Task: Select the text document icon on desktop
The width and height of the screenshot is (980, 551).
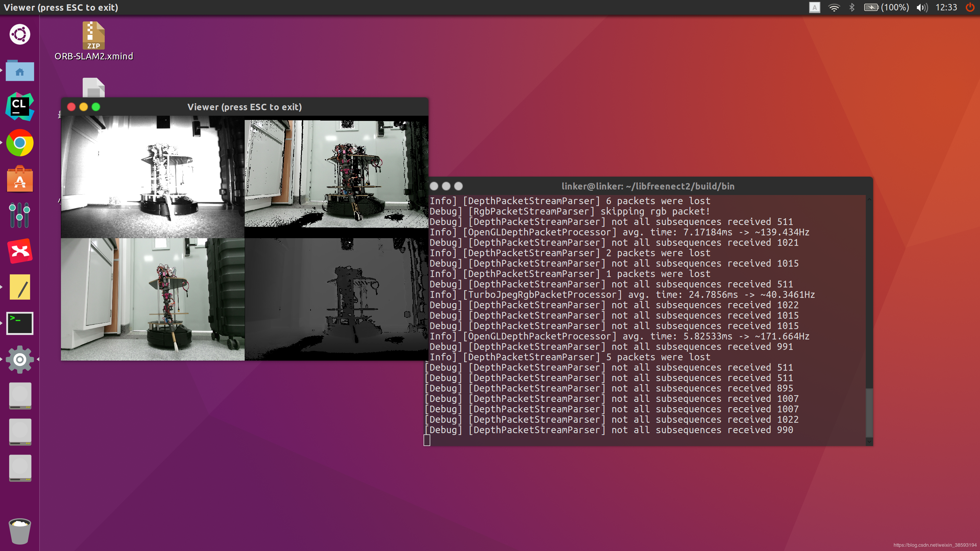Action: [x=94, y=88]
